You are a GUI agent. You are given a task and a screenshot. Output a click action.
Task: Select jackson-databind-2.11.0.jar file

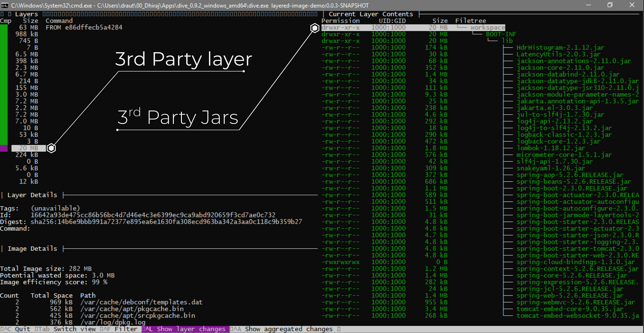[568, 74]
